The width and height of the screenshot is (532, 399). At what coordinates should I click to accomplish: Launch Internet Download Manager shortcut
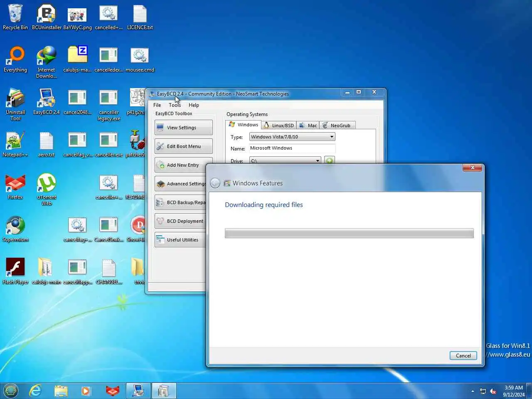[x=47, y=62]
